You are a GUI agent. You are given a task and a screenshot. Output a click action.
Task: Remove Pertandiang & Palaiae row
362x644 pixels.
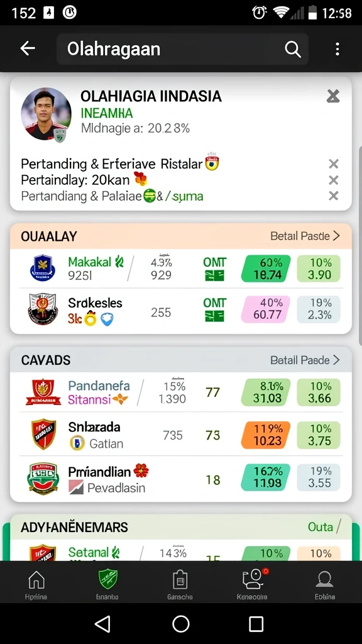[334, 196]
